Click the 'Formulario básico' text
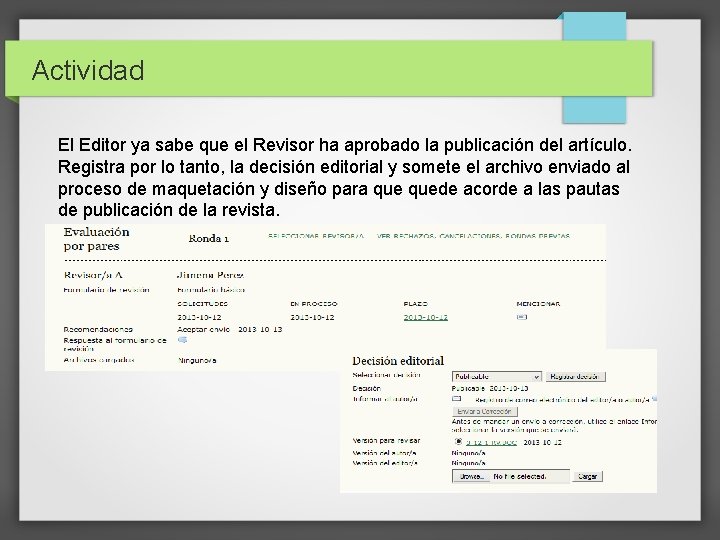The width and height of the screenshot is (720, 540). (x=211, y=290)
